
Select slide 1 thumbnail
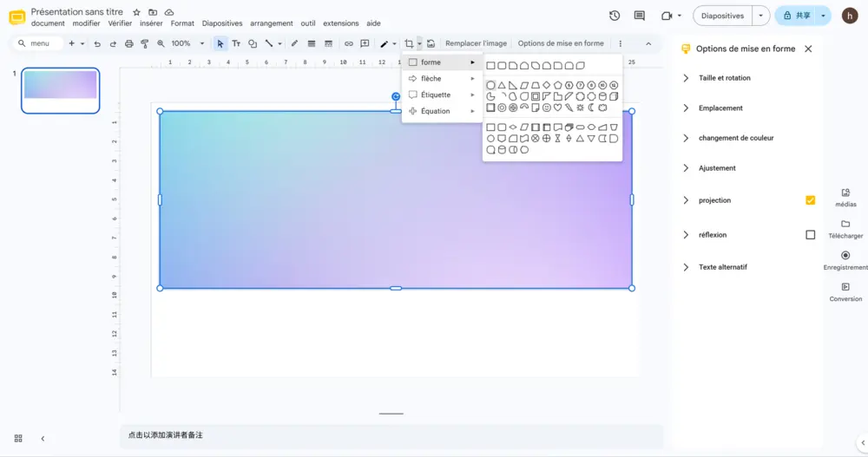(61, 91)
